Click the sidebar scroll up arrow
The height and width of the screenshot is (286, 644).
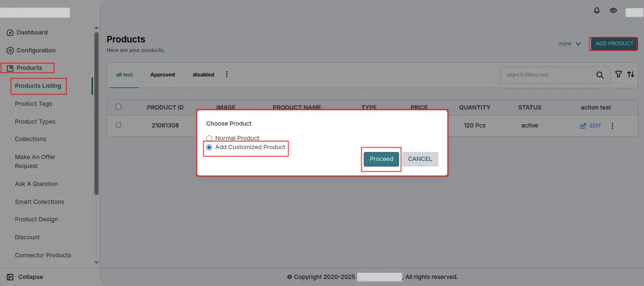click(97, 27)
